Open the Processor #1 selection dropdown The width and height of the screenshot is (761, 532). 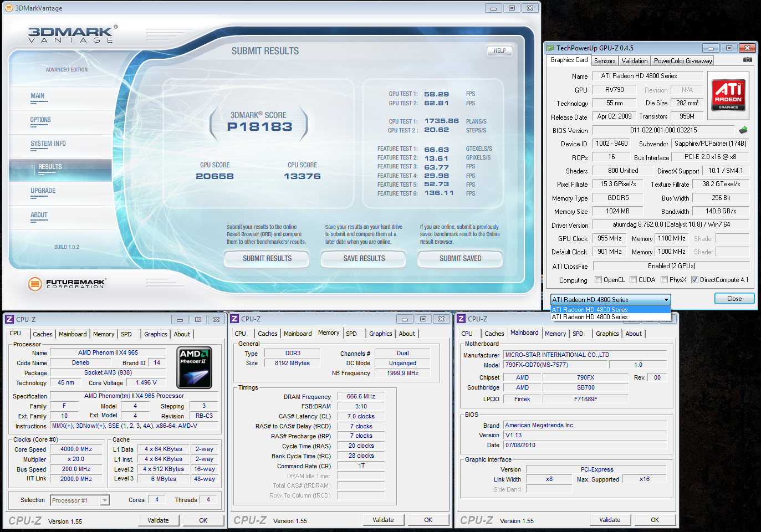click(80, 500)
